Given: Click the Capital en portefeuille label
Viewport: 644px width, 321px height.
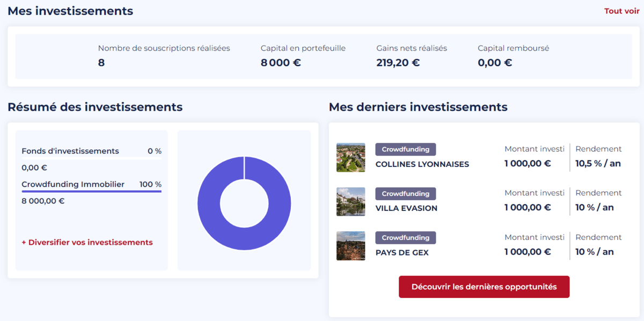Looking at the screenshot, I should (x=303, y=48).
